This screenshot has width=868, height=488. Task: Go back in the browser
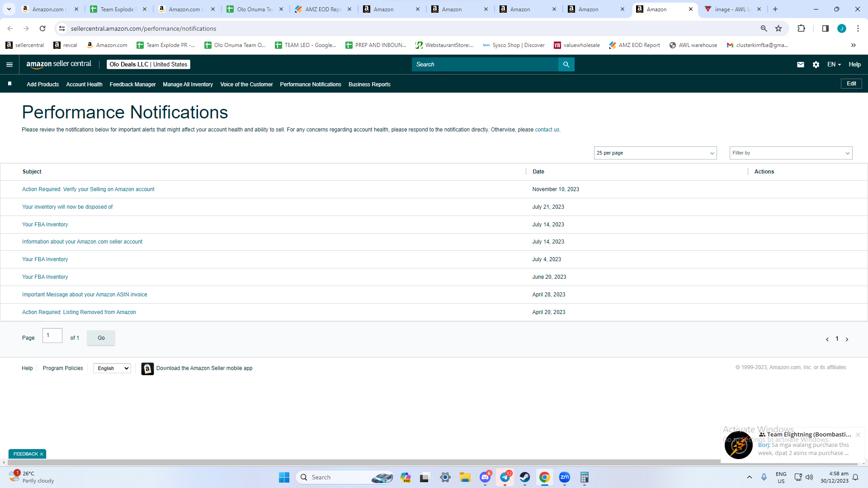[10, 28]
